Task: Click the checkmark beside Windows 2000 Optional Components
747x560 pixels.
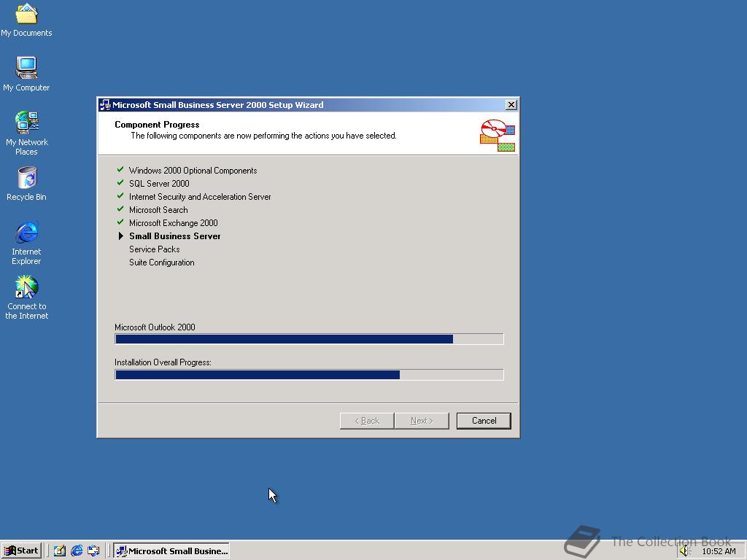Action: [120, 169]
